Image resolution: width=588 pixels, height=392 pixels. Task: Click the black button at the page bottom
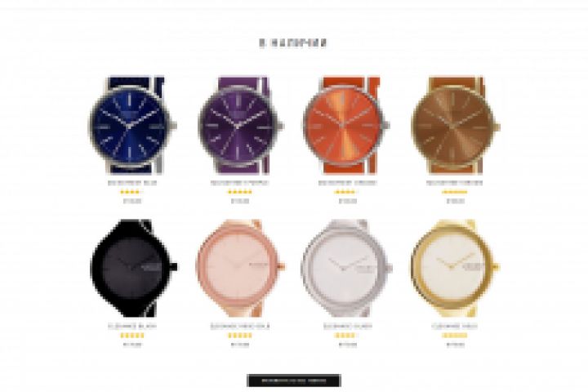[294, 381]
